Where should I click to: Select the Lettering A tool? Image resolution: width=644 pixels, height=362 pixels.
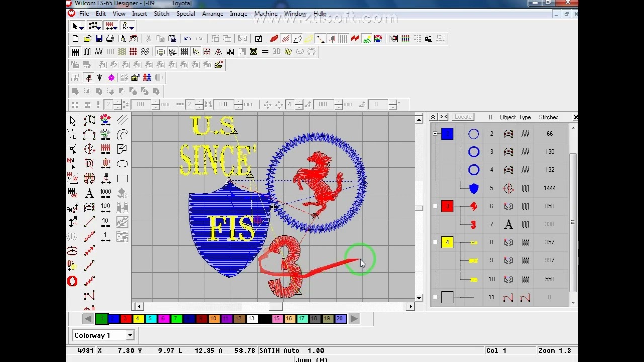point(89,193)
